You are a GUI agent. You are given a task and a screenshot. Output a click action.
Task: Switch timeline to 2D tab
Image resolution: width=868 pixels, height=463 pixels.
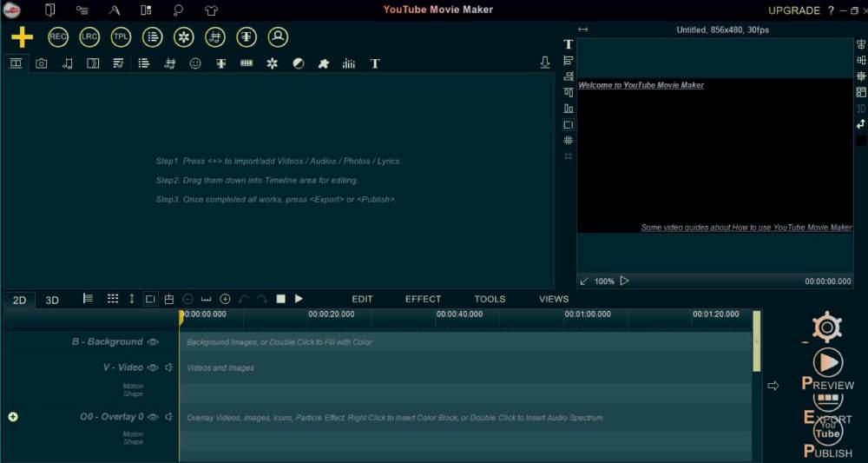(x=19, y=301)
